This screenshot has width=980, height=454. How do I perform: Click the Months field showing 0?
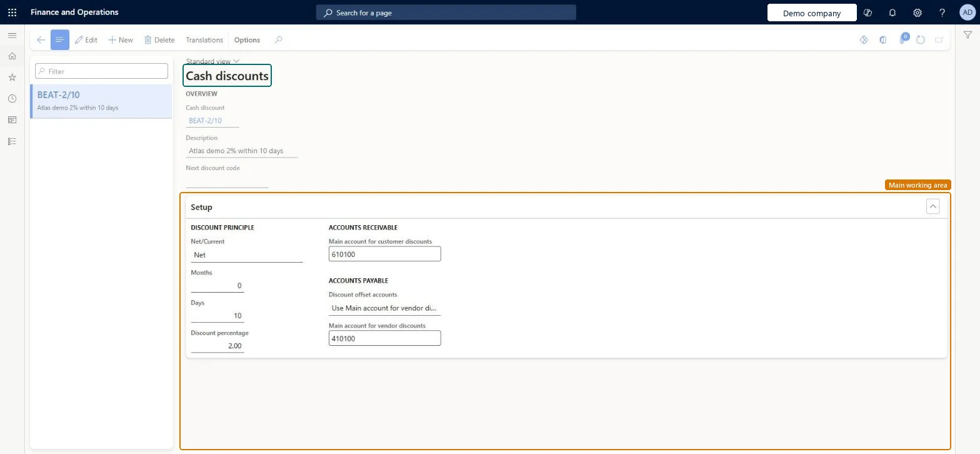click(217, 286)
